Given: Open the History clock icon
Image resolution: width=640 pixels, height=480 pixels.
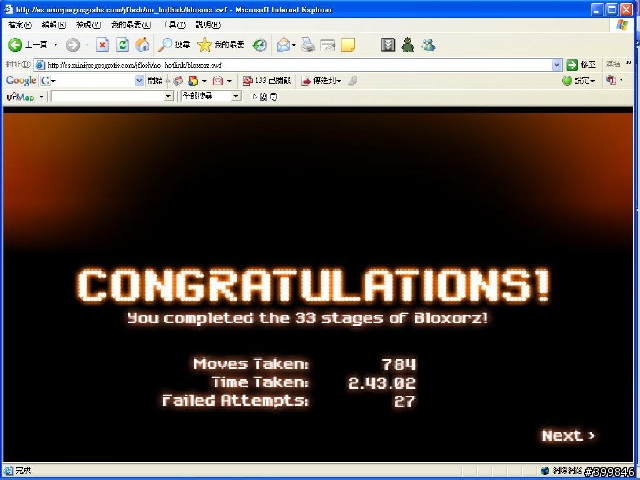Looking at the screenshot, I should pos(260,45).
